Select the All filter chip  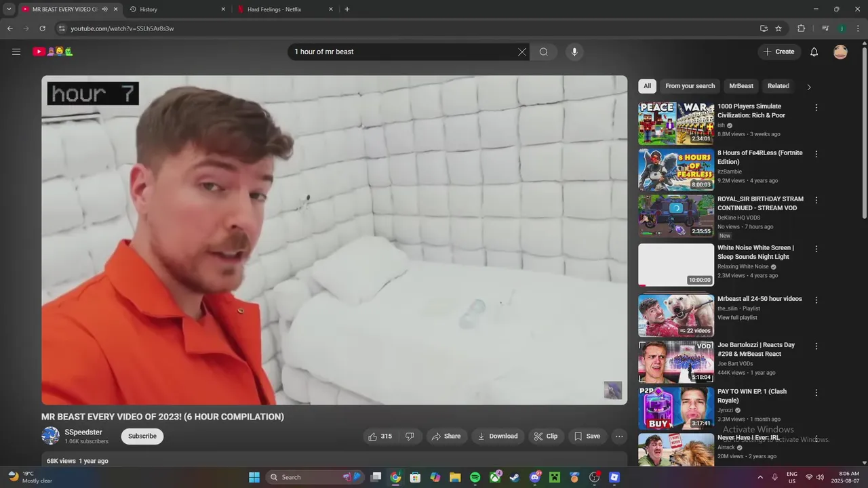(647, 86)
